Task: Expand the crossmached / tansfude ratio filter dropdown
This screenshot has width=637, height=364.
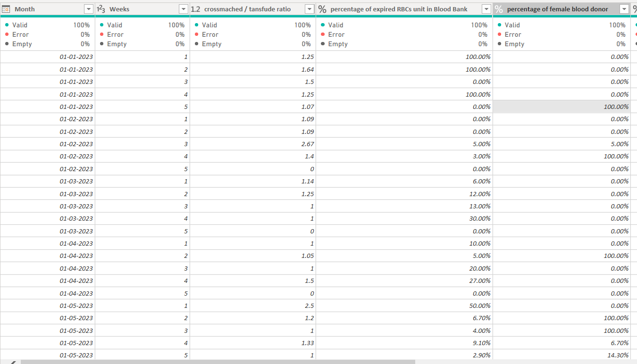Action: coord(310,9)
